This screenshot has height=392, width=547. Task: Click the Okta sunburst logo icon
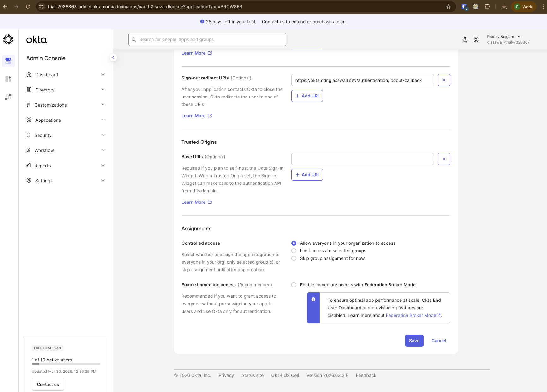(8, 39)
